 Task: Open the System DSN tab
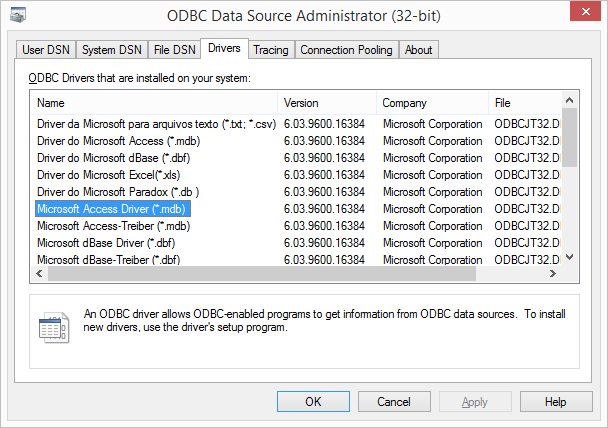tap(112, 50)
